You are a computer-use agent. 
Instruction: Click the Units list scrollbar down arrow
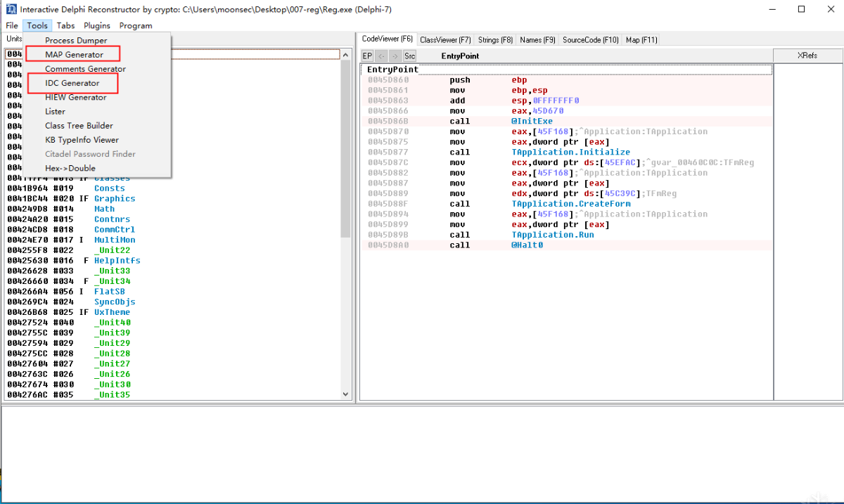(346, 394)
